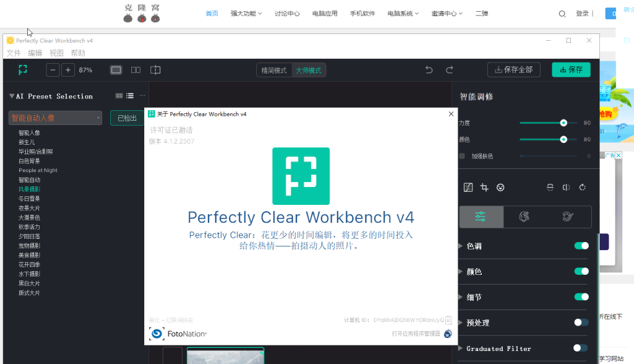Redo the adjustment
This screenshot has width=634, height=364.
(449, 70)
